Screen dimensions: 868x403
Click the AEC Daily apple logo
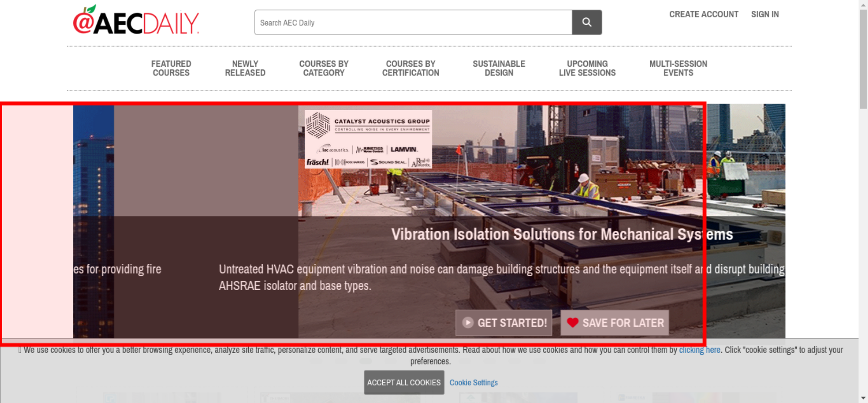[x=136, y=21]
